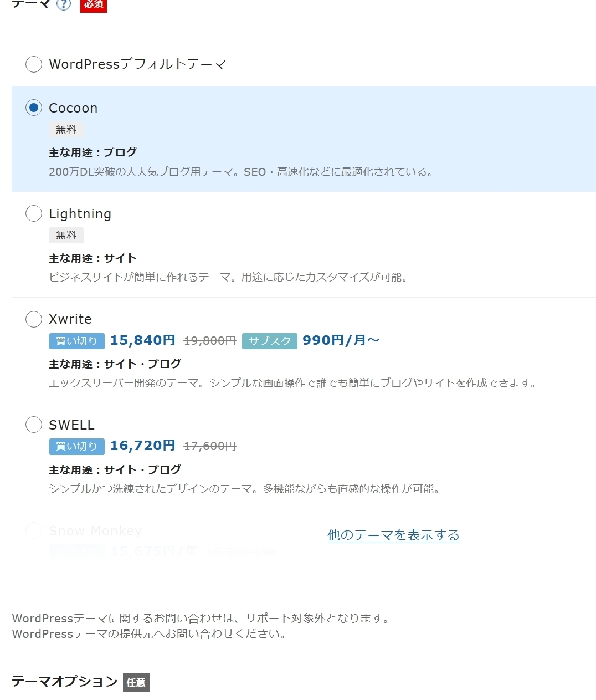This screenshot has height=700, width=596.
Task: Click the SWELL theme name label
Action: (71, 425)
